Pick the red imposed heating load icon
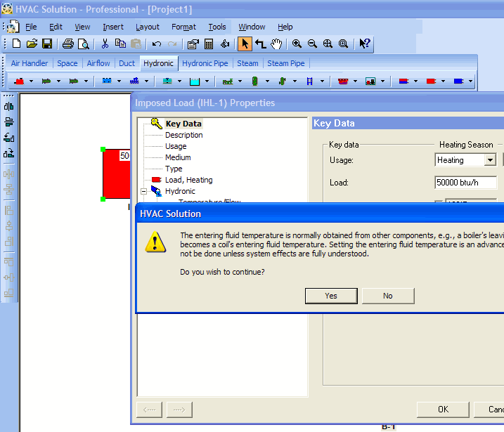The height and width of the screenshot is (432, 504). [431, 81]
